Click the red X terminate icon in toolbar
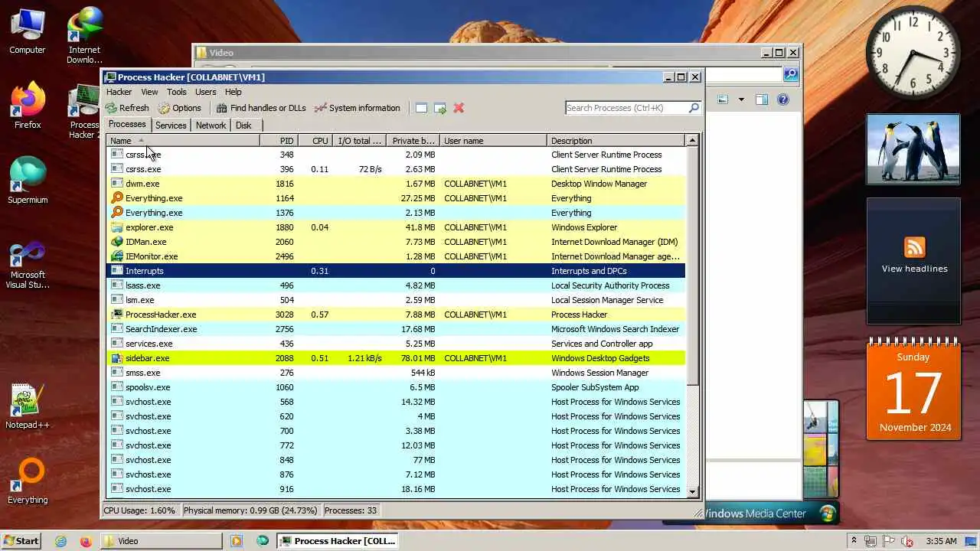The height and width of the screenshot is (551, 980). (x=459, y=108)
